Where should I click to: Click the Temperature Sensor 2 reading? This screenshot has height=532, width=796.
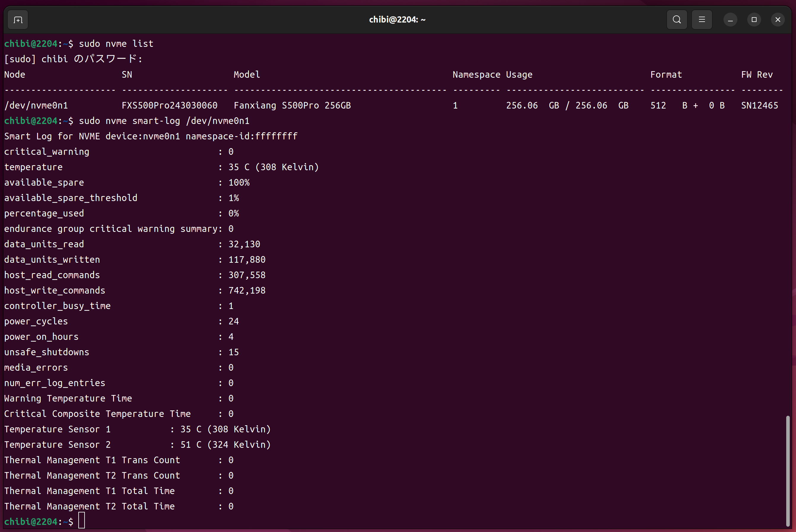pyautogui.click(x=225, y=445)
